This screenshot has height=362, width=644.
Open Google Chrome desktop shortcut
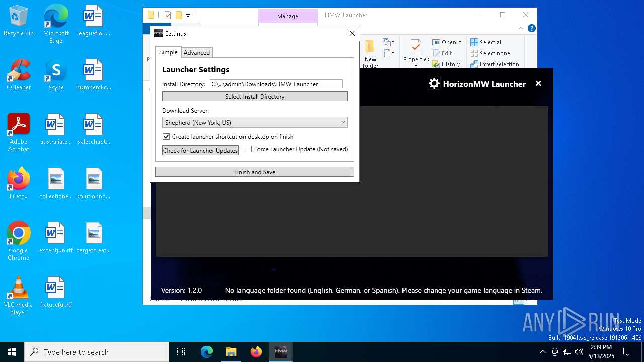(x=19, y=241)
